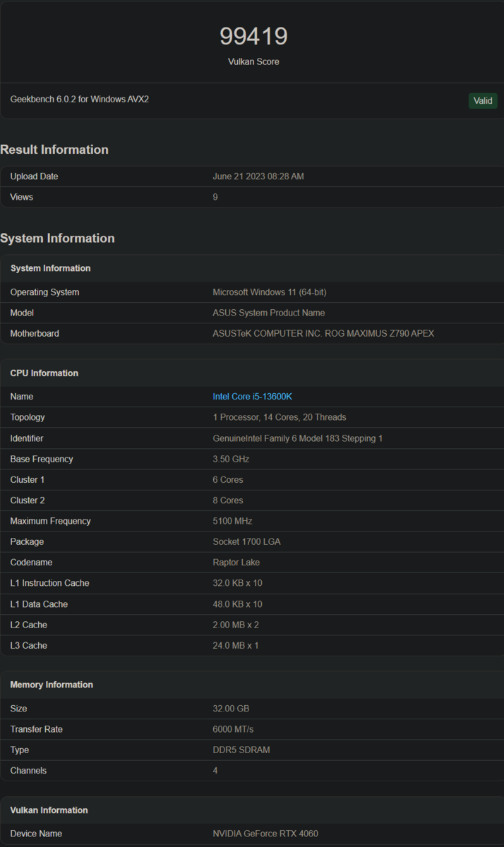This screenshot has height=847, width=504.
Task: Click the 'Device Name' row label
Action: [36, 834]
